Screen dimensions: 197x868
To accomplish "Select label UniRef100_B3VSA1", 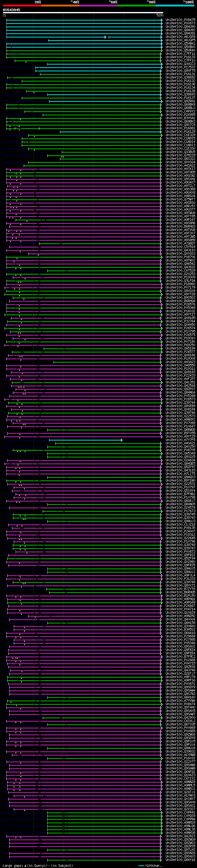I will 180,118.
